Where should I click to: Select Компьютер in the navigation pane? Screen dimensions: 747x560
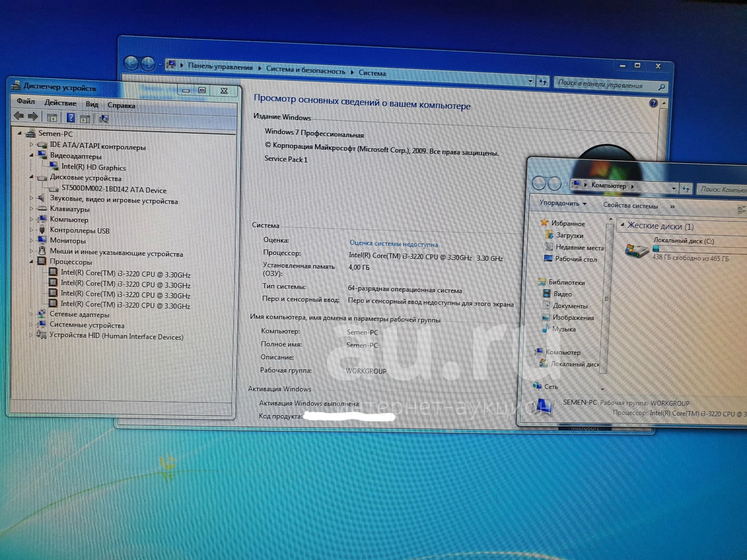(563, 352)
